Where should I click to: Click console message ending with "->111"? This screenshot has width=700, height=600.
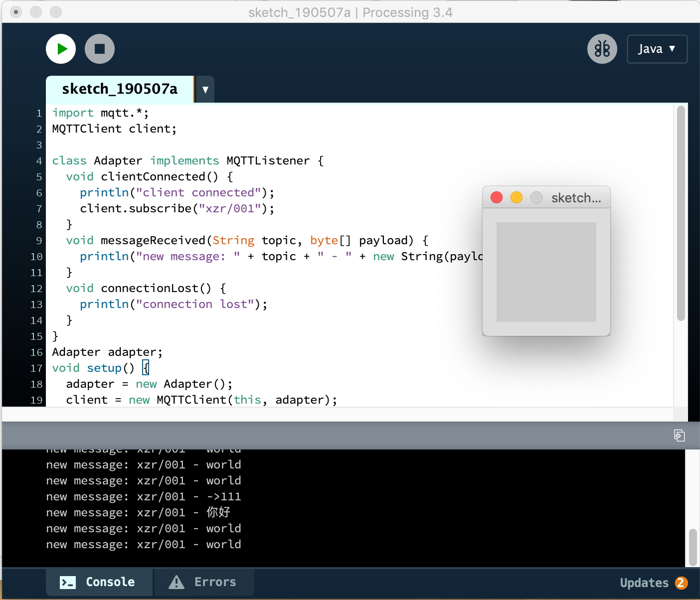(144, 497)
